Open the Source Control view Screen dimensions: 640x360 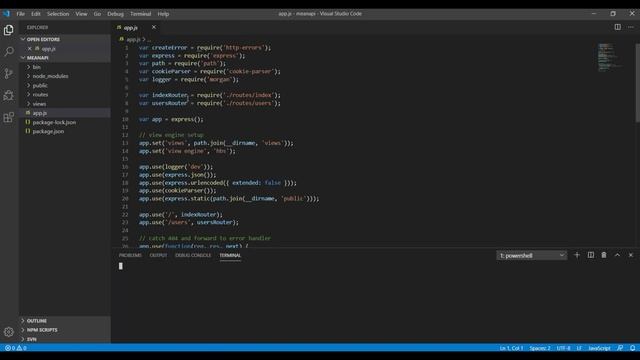(x=9, y=73)
